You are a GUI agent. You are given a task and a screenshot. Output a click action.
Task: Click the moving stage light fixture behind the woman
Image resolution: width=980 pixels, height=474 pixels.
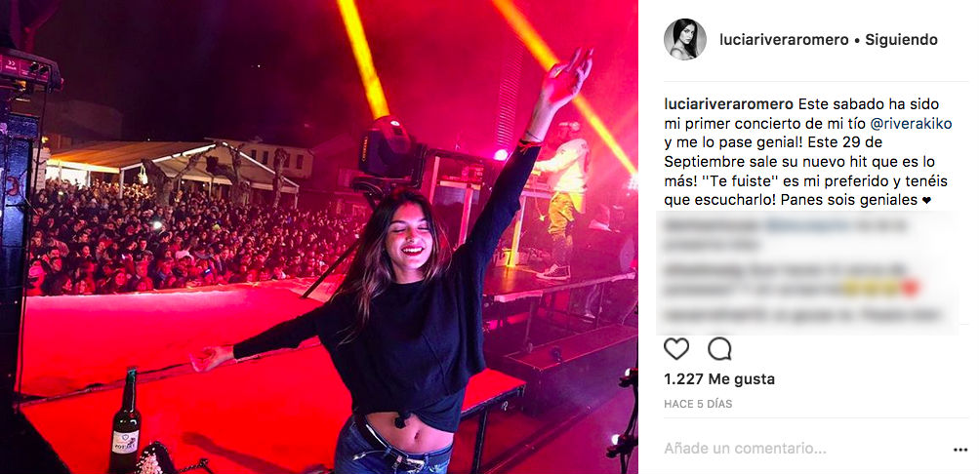coord(388,150)
